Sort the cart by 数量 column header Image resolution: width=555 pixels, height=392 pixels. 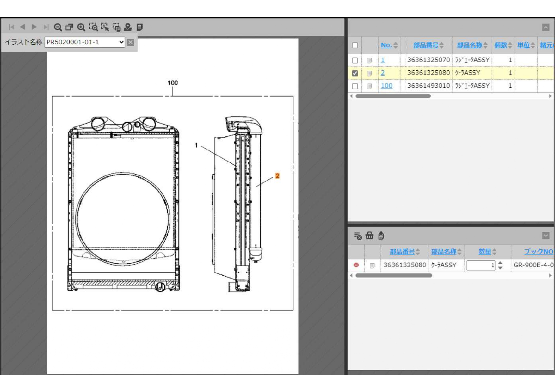tap(484, 252)
